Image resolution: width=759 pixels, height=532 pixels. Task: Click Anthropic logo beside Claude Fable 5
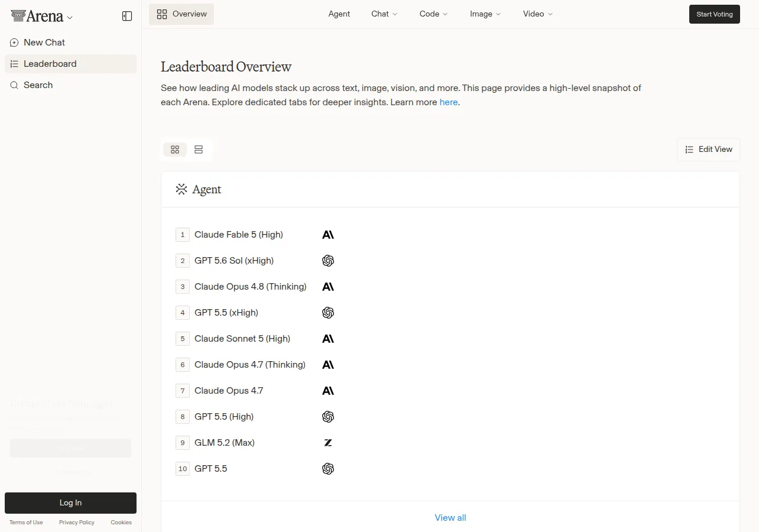(x=328, y=235)
